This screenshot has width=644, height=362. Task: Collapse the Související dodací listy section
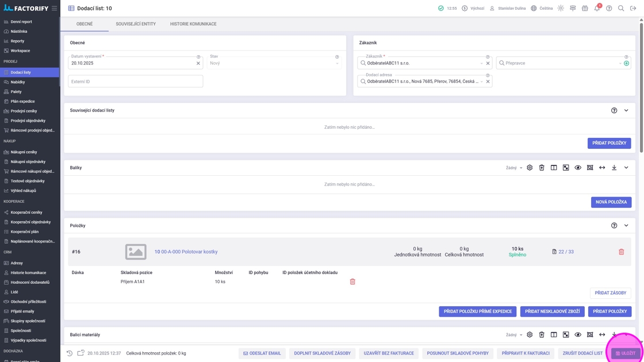click(626, 110)
